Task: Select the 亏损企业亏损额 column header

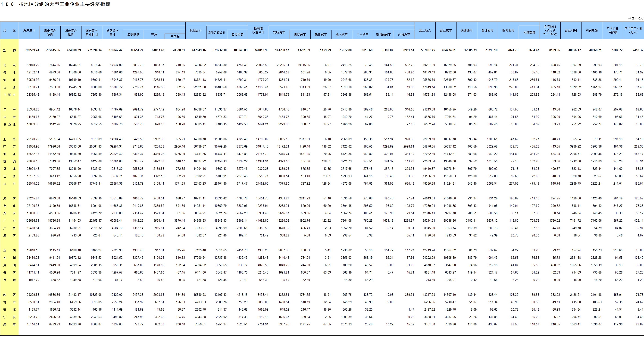Action: pos(613,31)
